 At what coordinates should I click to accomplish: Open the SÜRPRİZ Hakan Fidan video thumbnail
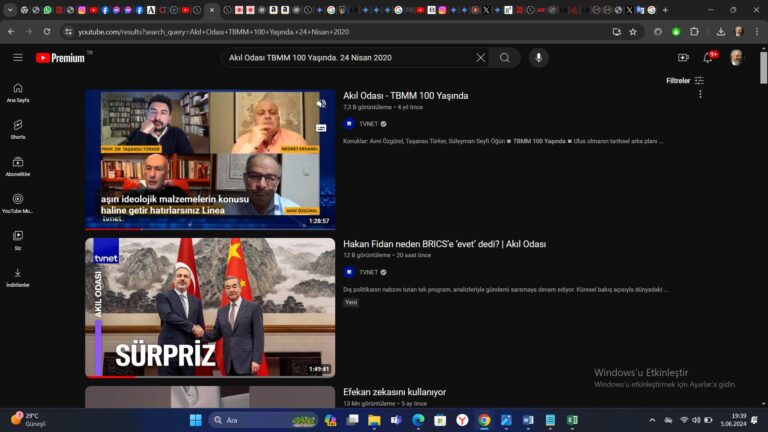(x=210, y=308)
